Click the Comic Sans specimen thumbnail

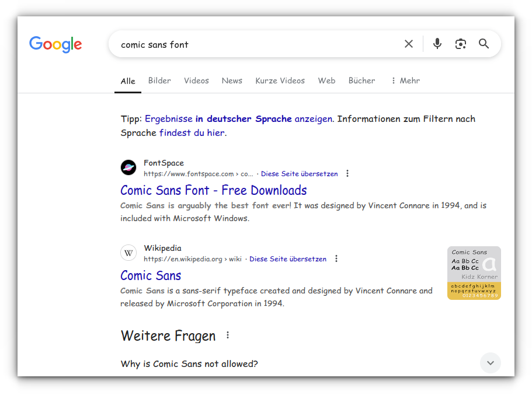coord(474,273)
